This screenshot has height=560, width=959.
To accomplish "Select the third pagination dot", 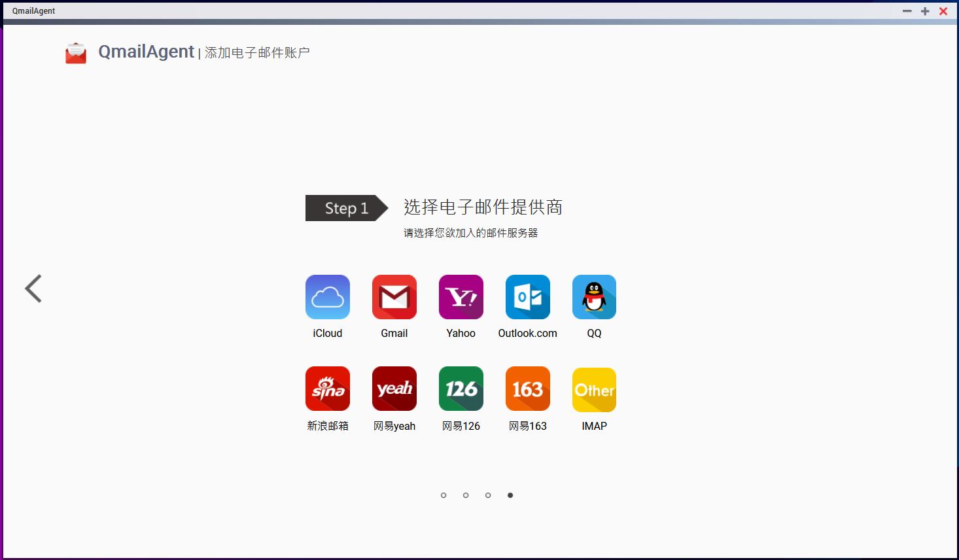I will (488, 495).
